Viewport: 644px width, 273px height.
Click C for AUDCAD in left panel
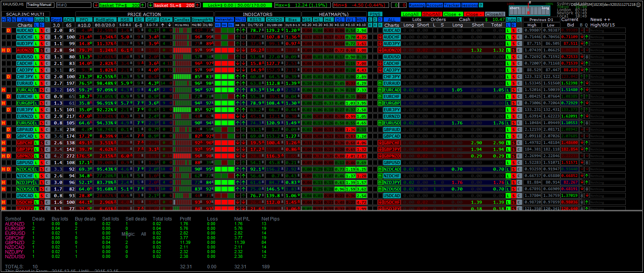[47, 30]
